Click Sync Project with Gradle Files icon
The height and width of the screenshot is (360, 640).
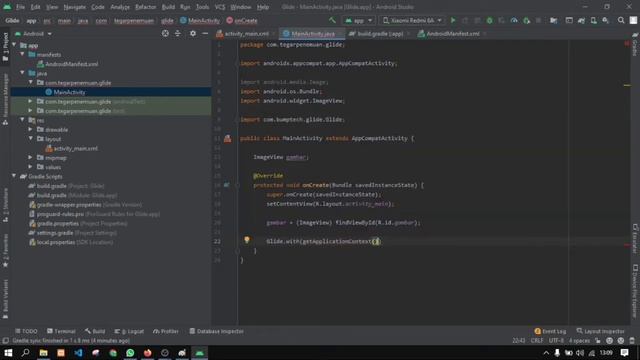[581, 20]
